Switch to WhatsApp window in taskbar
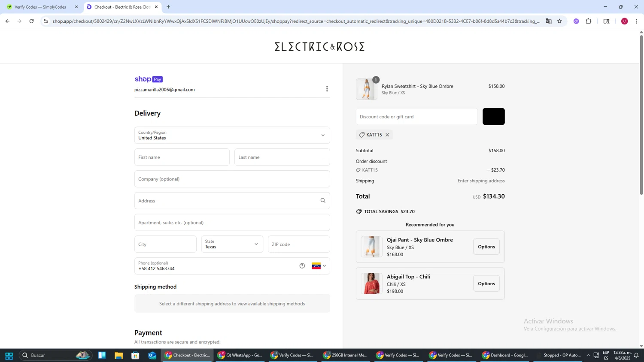Viewport: 644px width, 362px height. click(x=240, y=356)
